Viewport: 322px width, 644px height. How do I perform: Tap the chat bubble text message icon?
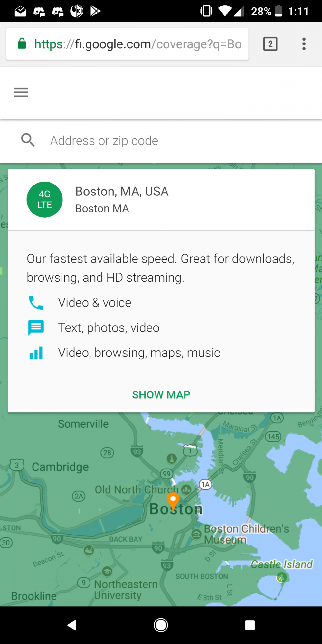(x=36, y=328)
